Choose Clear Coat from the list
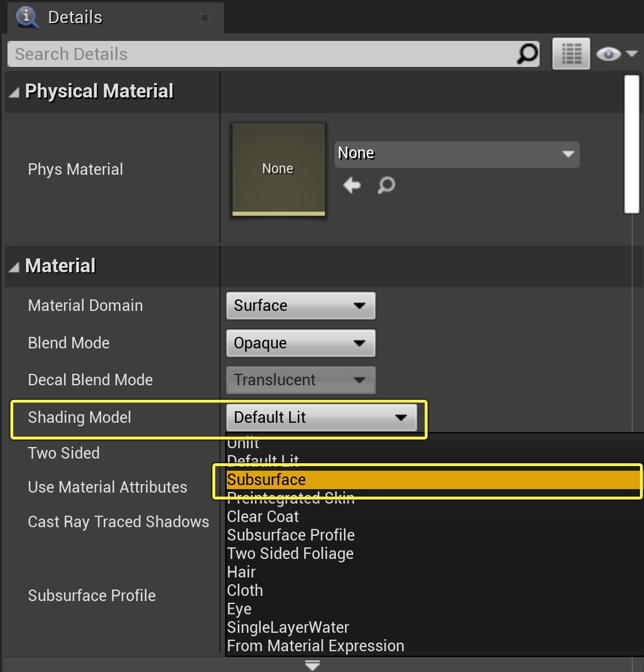Viewport: 644px width, 672px height. [263, 517]
